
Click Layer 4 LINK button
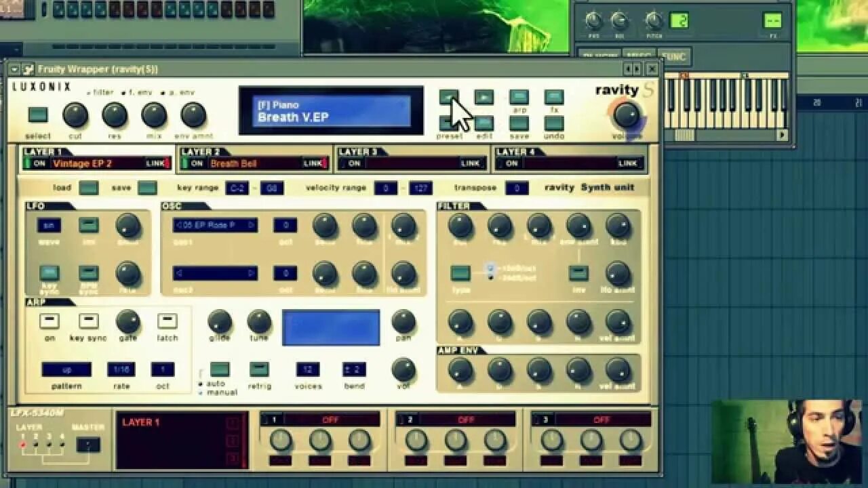(628, 163)
